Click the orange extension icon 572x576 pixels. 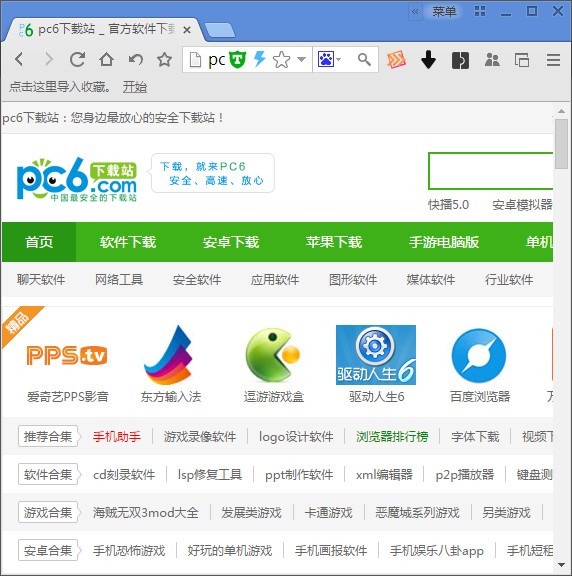(x=396, y=59)
